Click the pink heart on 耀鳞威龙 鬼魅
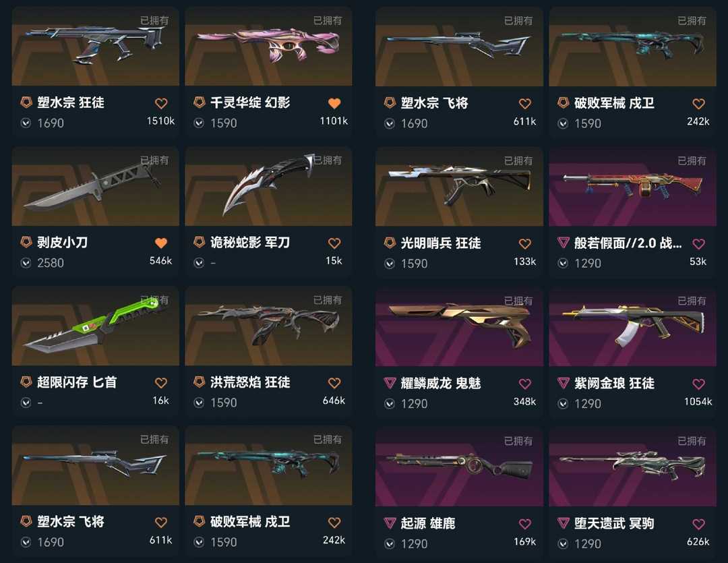The height and width of the screenshot is (563, 728). [525, 384]
